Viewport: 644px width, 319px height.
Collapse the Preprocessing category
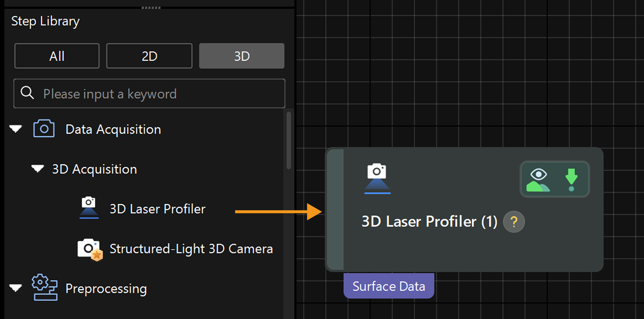[x=15, y=288]
